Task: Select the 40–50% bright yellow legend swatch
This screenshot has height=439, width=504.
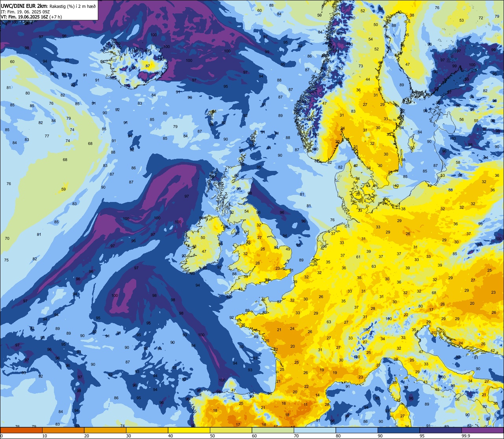Action: click(x=189, y=430)
